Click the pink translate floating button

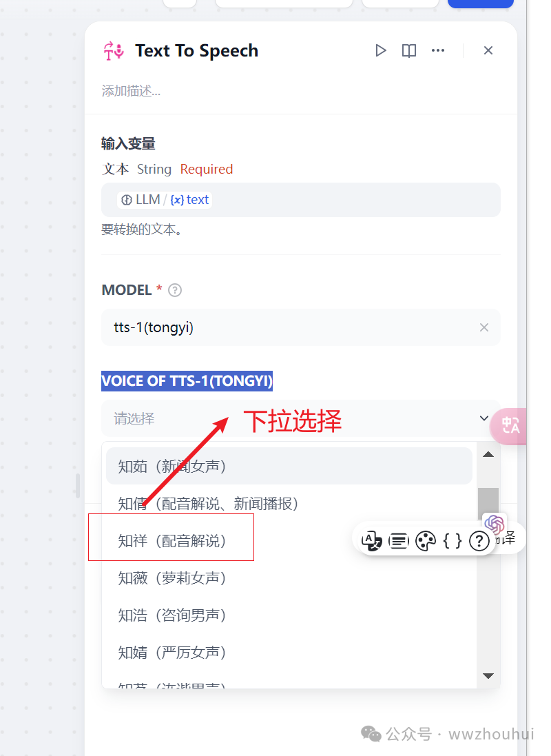click(x=508, y=426)
